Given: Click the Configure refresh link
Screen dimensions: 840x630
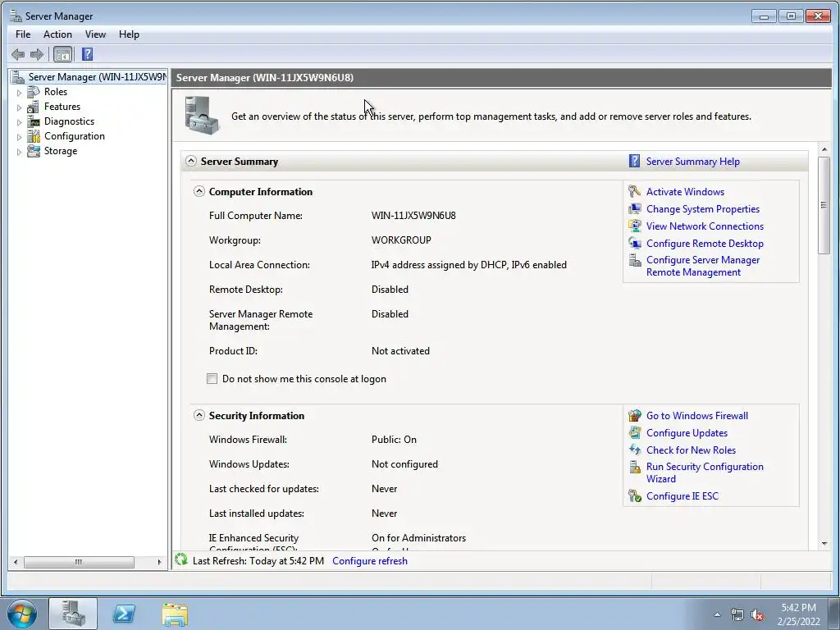Looking at the screenshot, I should (x=370, y=561).
